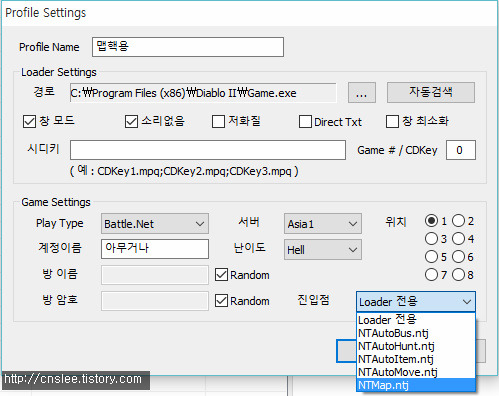
Task: Click the Profile Name input field
Action: tap(188, 47)
